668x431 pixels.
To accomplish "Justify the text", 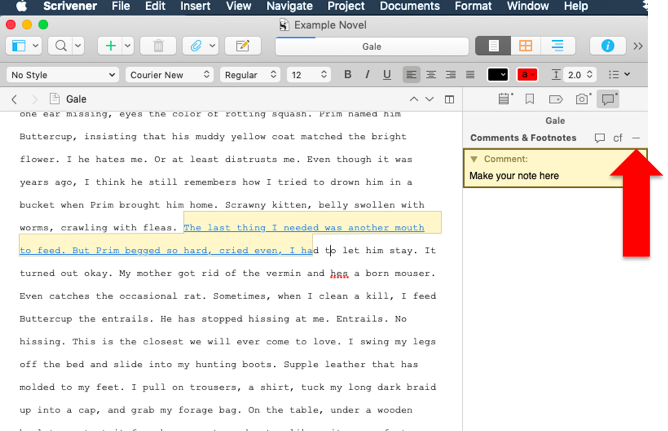I will [470, 75].
